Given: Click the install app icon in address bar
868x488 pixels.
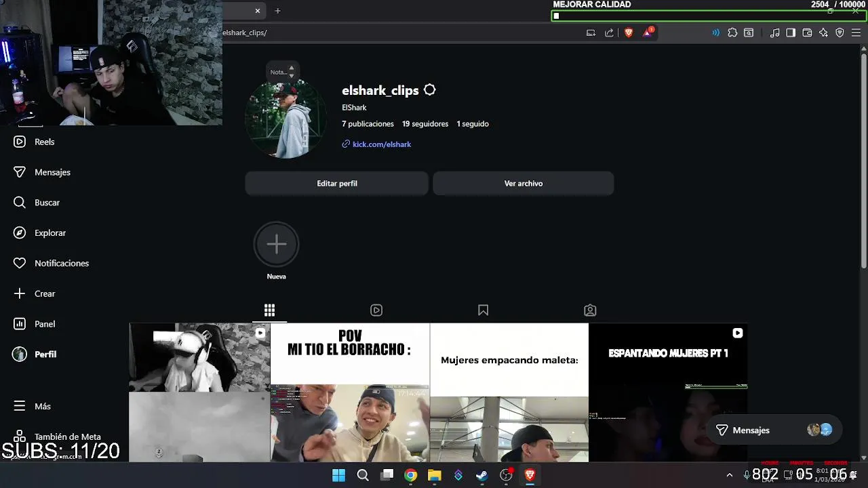Looking at the screenshot, I should (591, 33).
